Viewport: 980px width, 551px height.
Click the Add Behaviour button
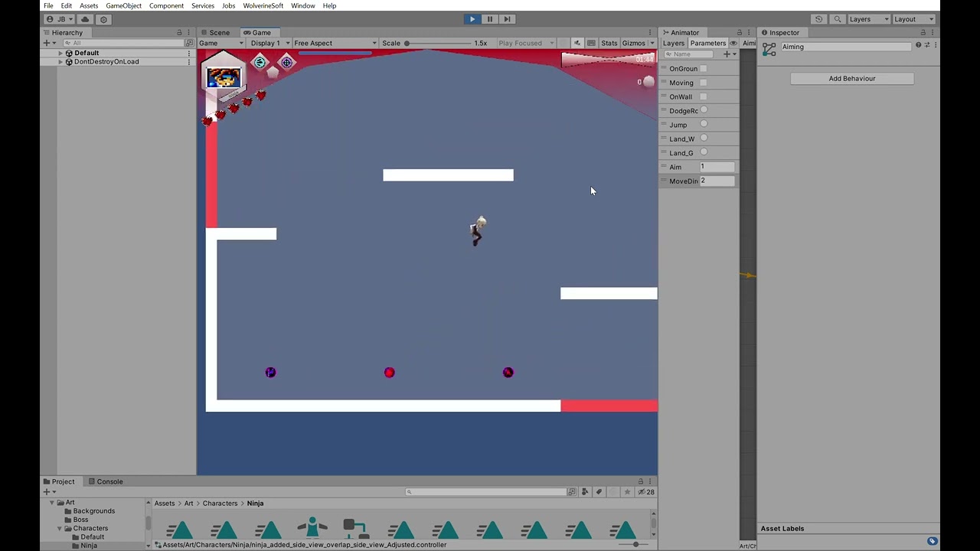[851, 78]
